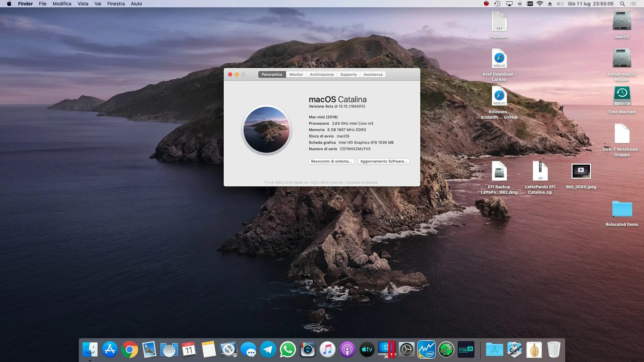The width and height of the screenshot is (644, 362).
Task: Open the Music app in Dock
Action: [327, 350]
